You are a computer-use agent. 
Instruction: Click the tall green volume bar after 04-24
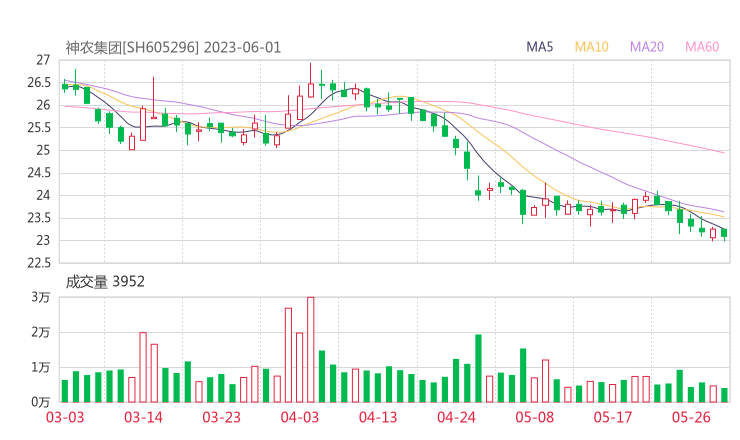(478, 368)
